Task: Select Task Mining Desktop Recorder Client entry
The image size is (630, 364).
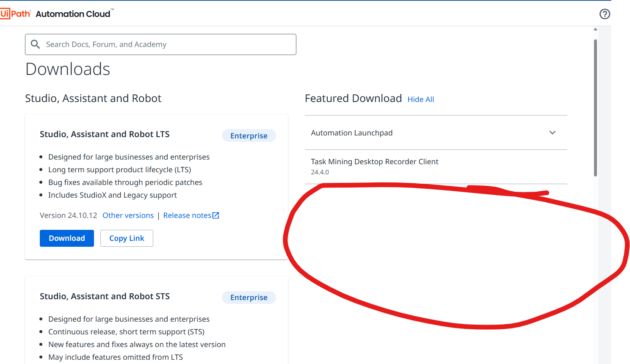Action: point(436,167)
